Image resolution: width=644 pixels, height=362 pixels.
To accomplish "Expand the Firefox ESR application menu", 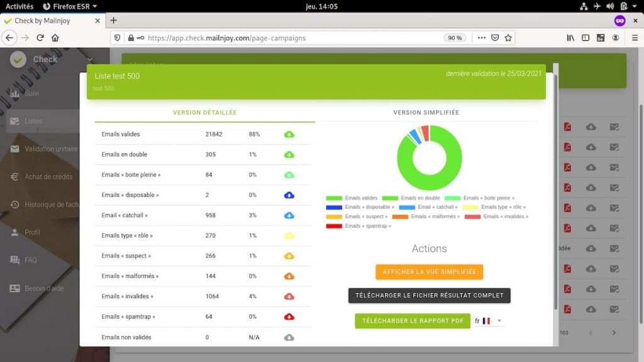I will [70, 6].
